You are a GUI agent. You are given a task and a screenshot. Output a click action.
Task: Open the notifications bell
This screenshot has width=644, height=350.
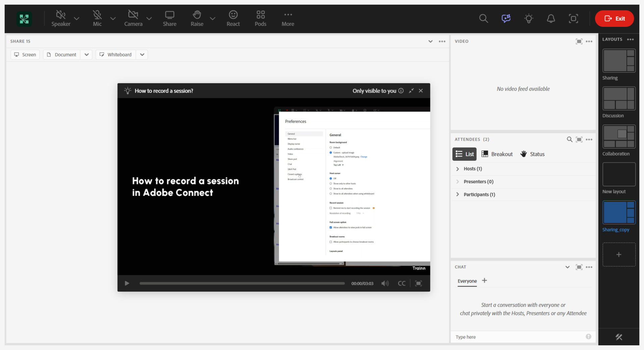pyautogui.click(x=551, y=18)
